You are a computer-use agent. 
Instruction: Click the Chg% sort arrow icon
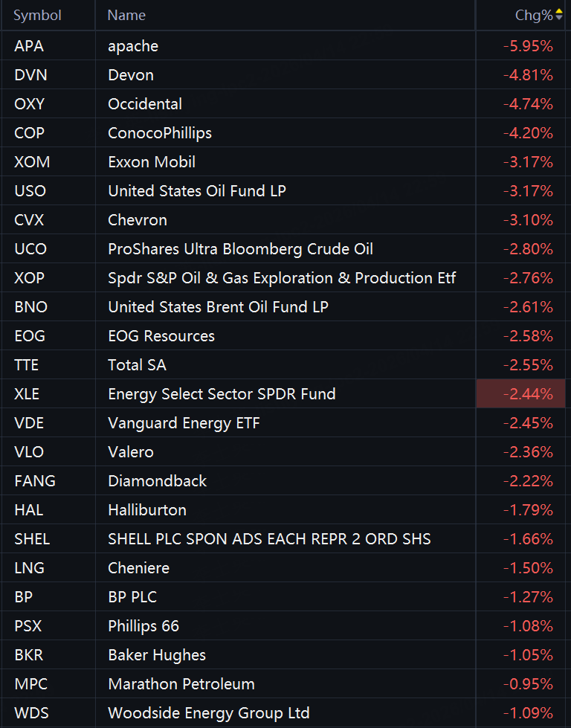(x=559, y=15)
